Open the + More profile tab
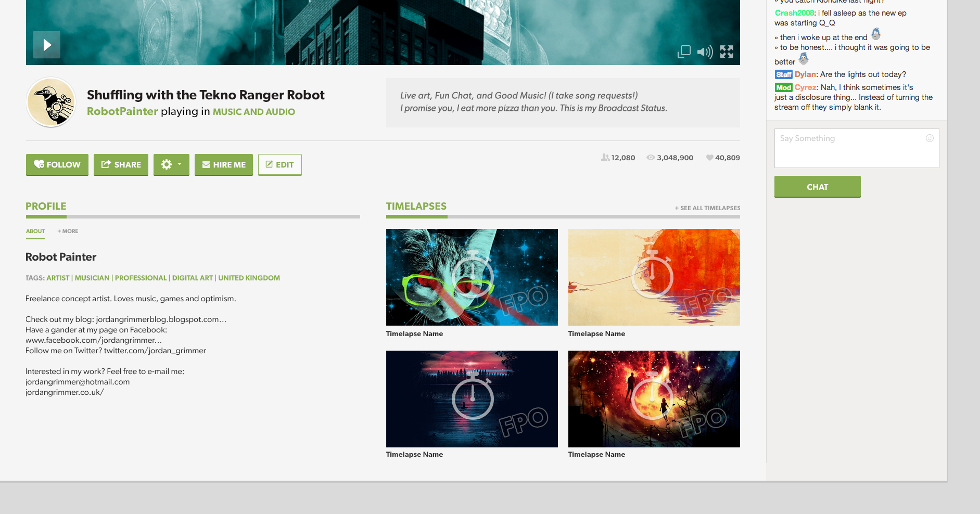The height and width of the screenshot is (514, 980). pos(68,231)
